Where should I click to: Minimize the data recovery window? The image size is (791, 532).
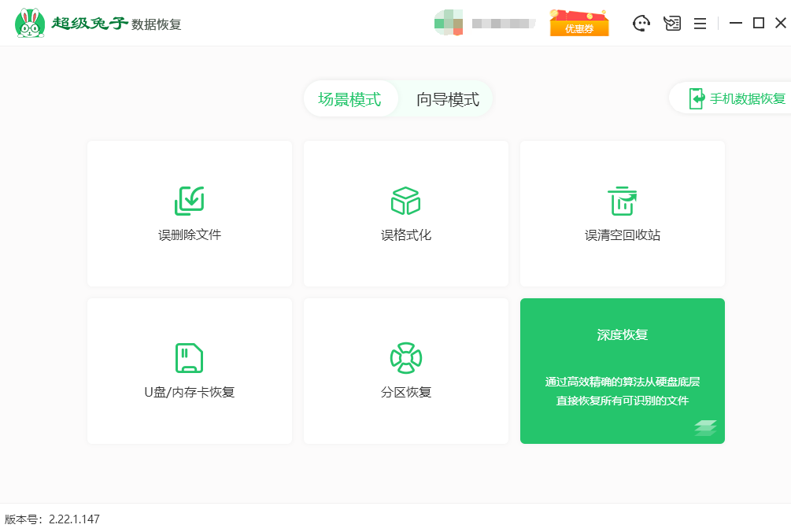[x=736, y=24]
